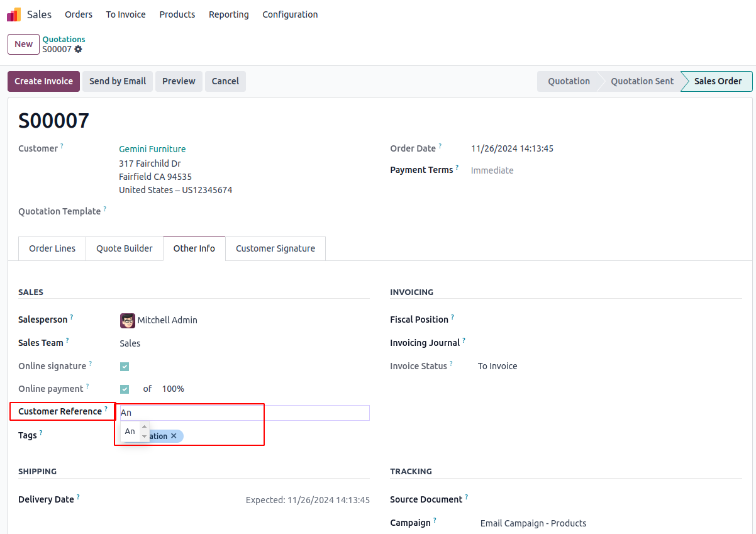The image size is (756, 534).
Task: Switch to the Order Lines tab
Action: pos(52,248)
